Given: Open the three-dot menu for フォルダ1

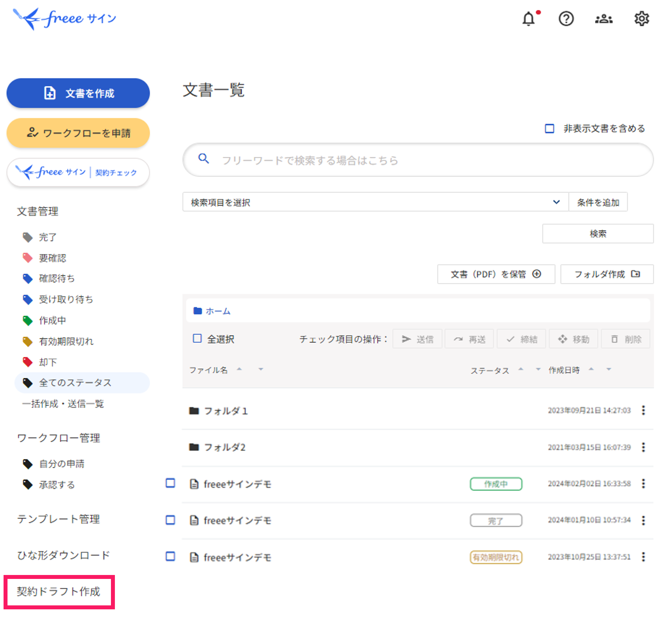Looking at the screenshot, I should click(644, 410).
